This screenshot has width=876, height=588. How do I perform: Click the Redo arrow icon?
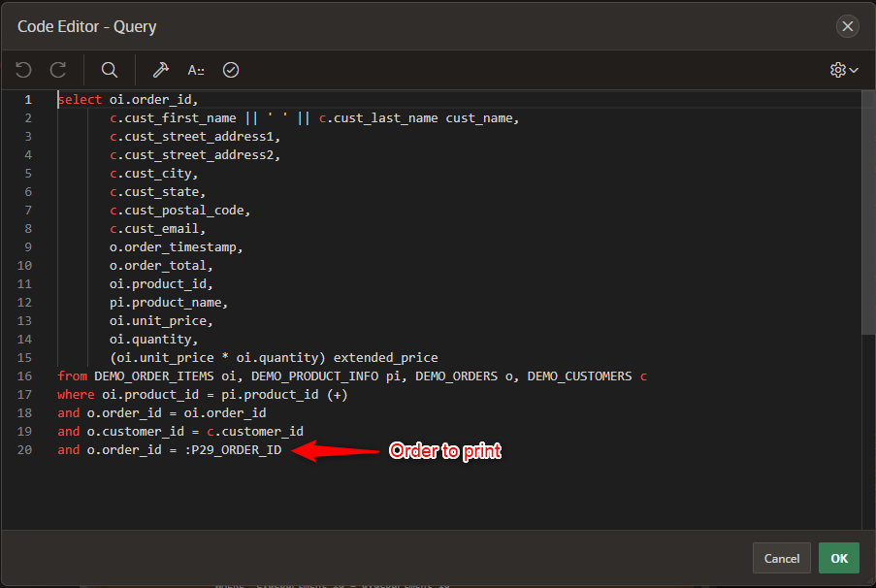point(58,70)
